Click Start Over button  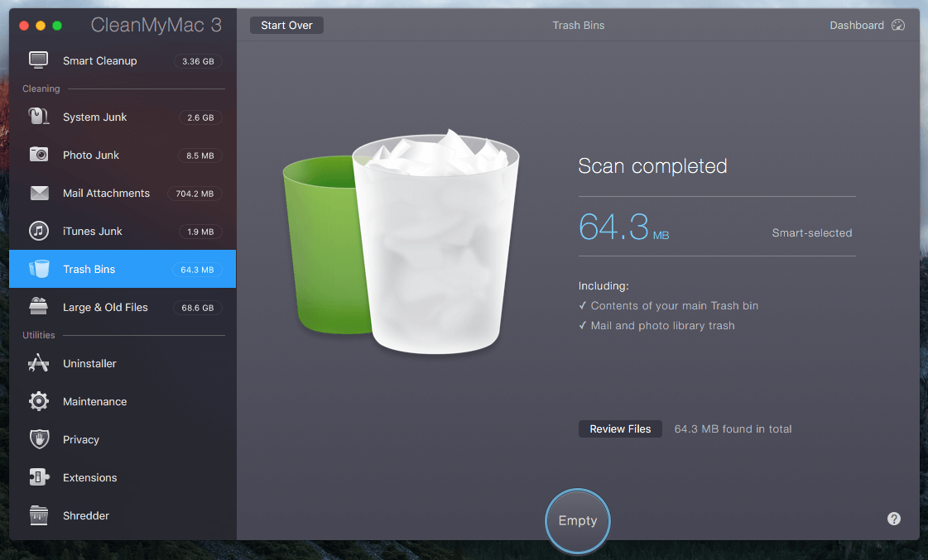(286, 26)
